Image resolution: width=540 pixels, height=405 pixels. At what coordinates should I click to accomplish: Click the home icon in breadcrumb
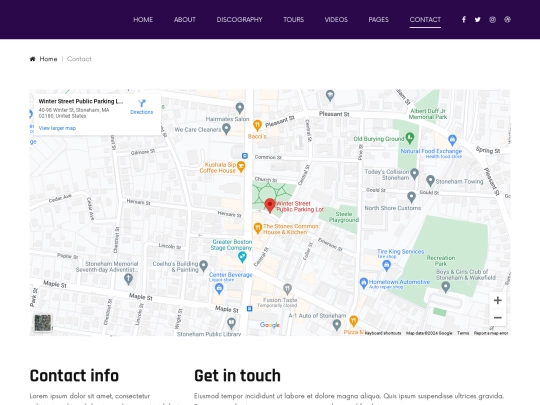pos(32,59)
